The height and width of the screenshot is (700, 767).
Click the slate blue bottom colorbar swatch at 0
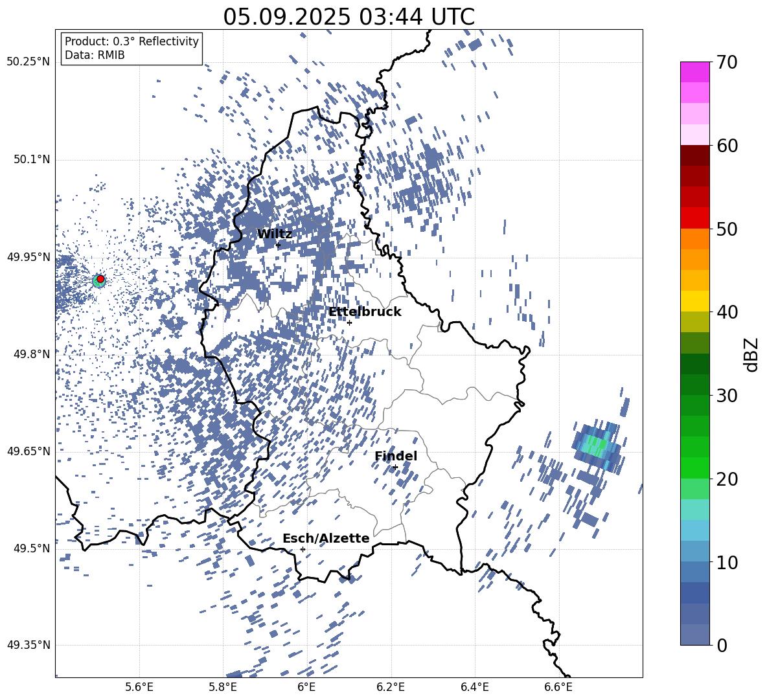click(694, 635)
